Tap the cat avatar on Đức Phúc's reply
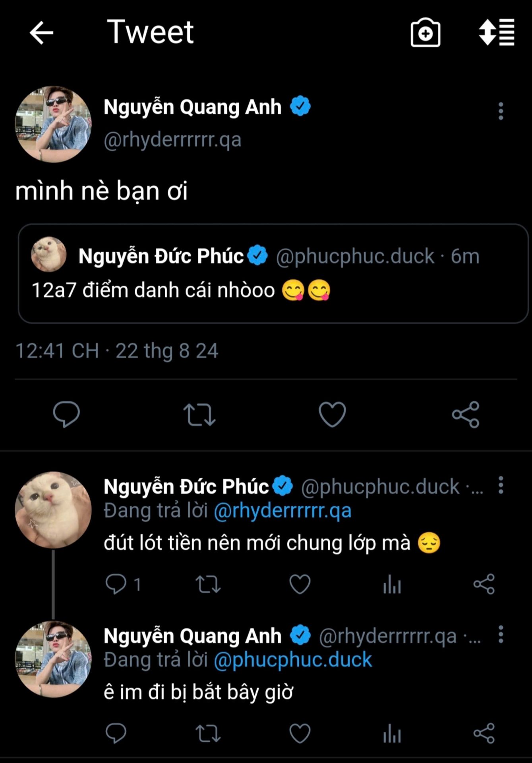 pyautogui.click(x=53, y=510)
